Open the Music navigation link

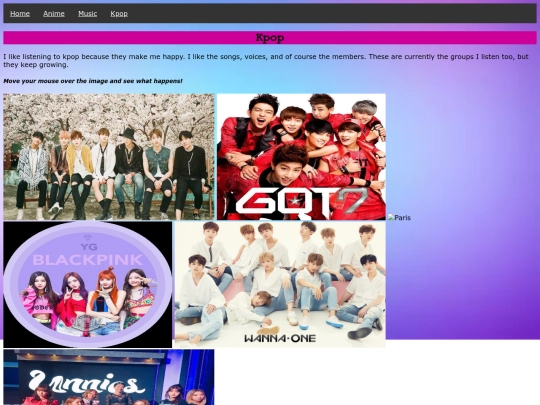[x=87, y=14]
